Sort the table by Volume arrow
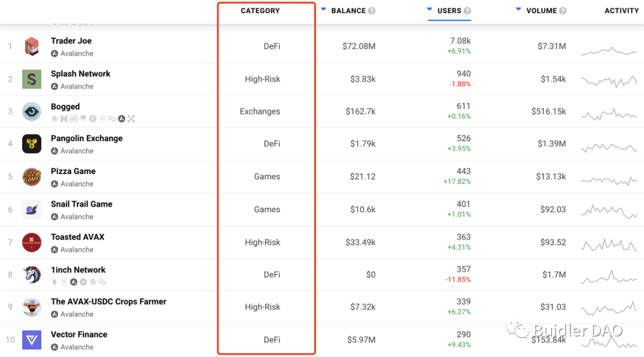 (518, 9)
